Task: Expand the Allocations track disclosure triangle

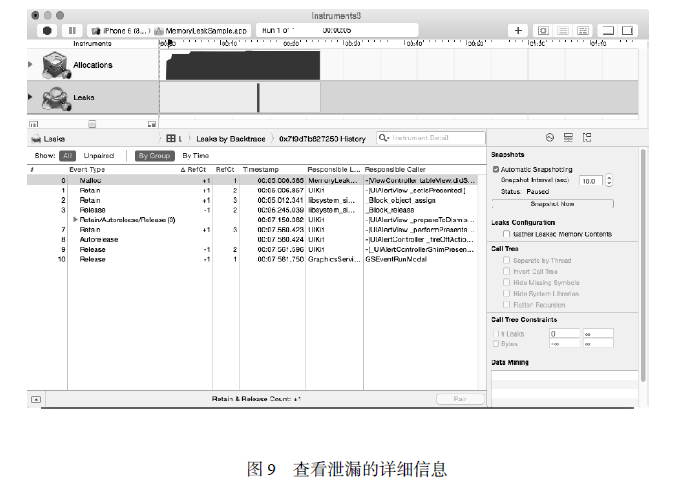Action: (31, 65)
